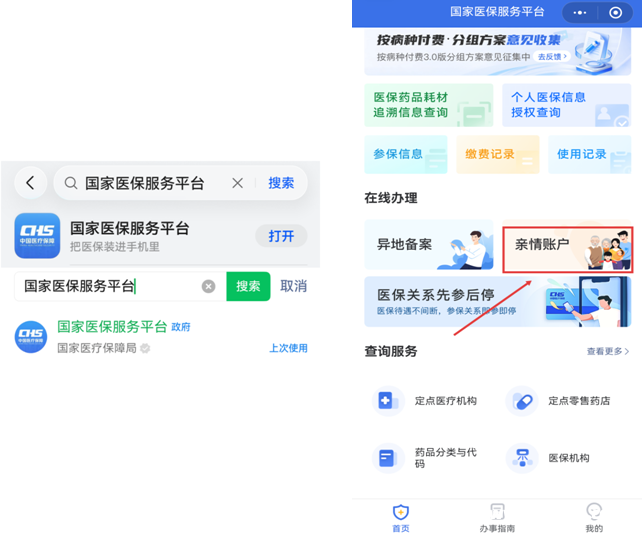Click the 药品分类与代码 document icon
This screenshot has height=543, width=643.
click(388, 458)
